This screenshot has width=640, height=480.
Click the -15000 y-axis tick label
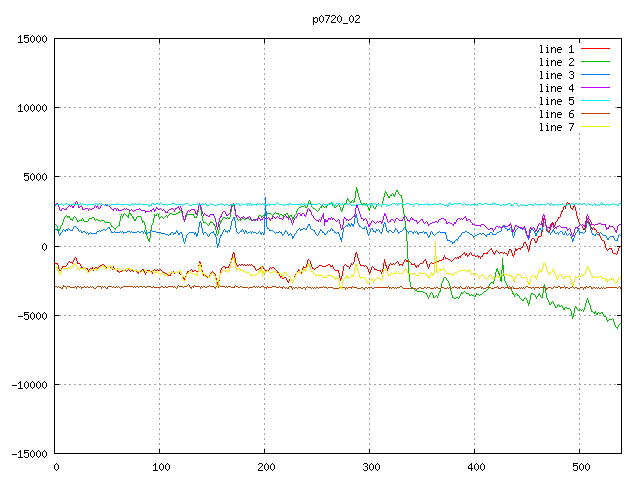[28, 453]
